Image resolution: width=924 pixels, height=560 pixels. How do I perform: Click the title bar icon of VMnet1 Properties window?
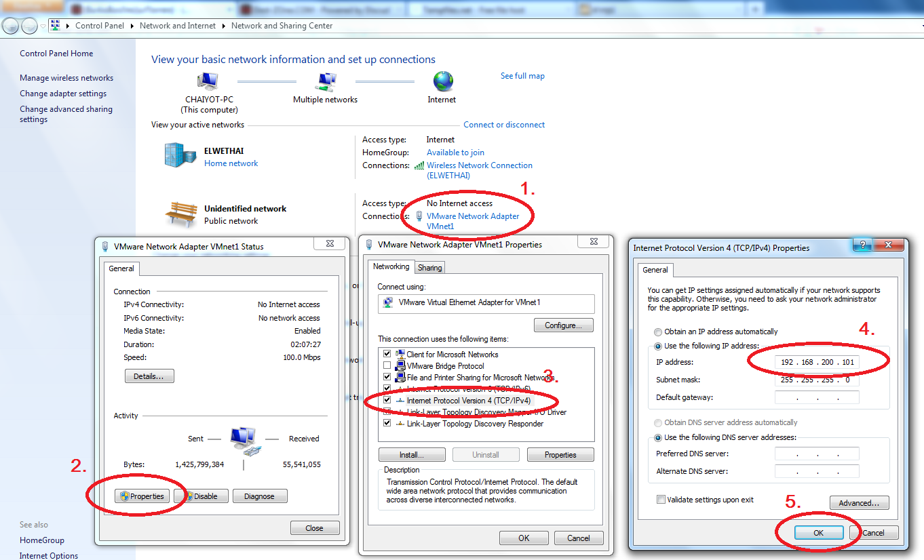(368, 245)
